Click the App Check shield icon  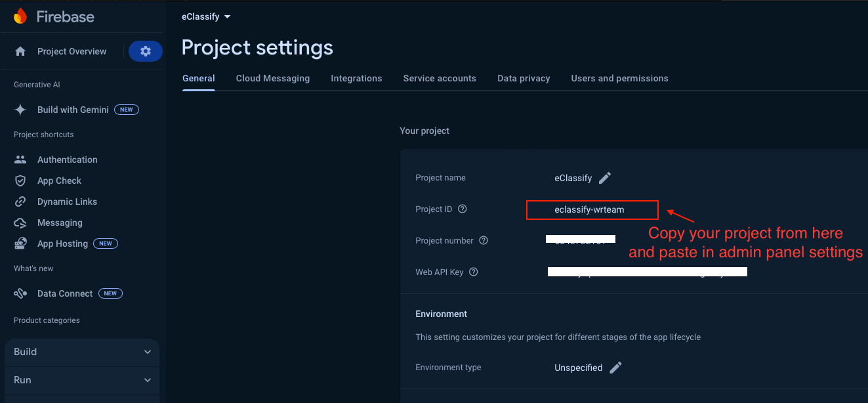20,180
